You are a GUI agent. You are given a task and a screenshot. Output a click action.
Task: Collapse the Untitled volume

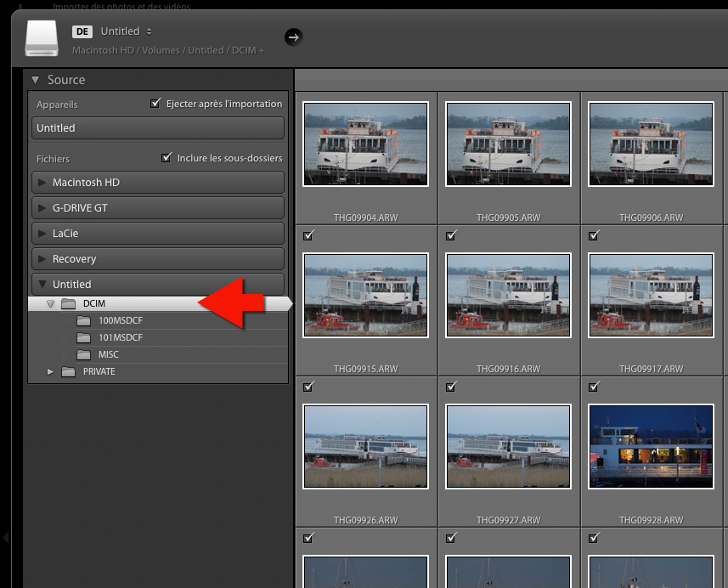pyautogui.click(x=42, y=285)
